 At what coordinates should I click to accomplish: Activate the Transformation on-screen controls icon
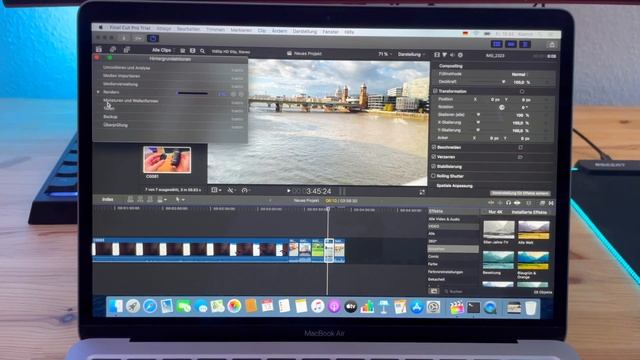522,91
